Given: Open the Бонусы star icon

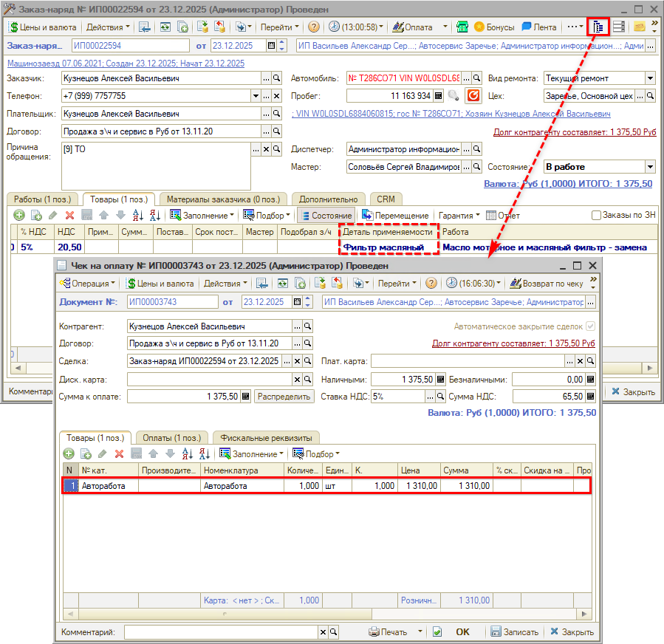Looking at the screenshot, I should 479,27.
